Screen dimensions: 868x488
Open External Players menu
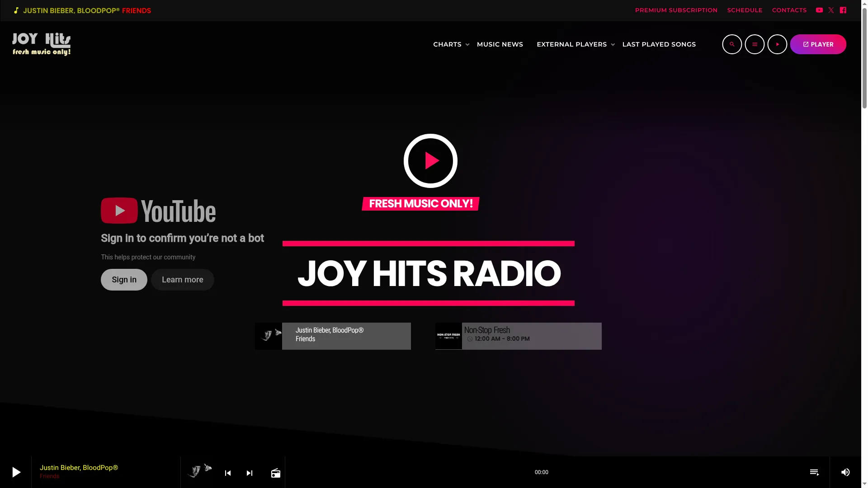coord(572,44)
